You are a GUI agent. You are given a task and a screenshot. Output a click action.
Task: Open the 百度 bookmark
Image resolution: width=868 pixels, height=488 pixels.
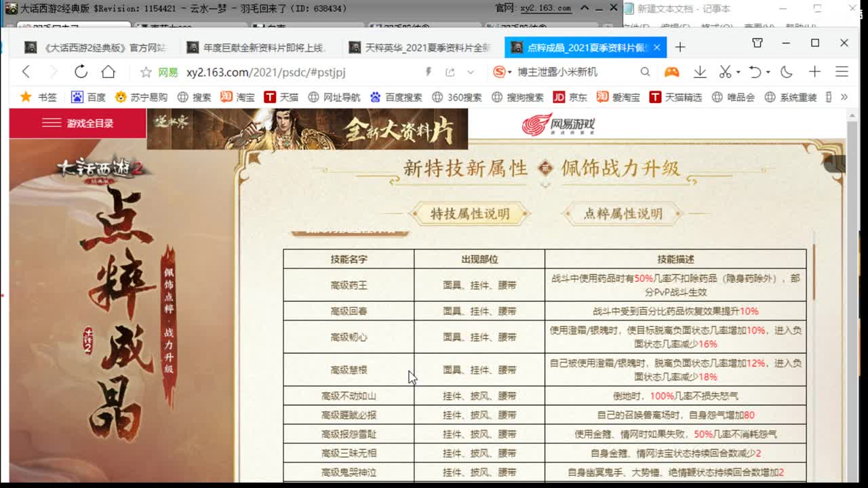pyautogui.click(x=88, y=97)
